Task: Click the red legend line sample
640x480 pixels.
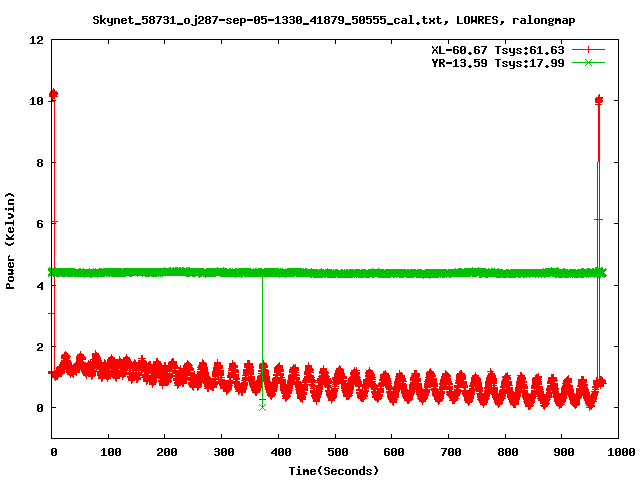Action: coord(588,50)
